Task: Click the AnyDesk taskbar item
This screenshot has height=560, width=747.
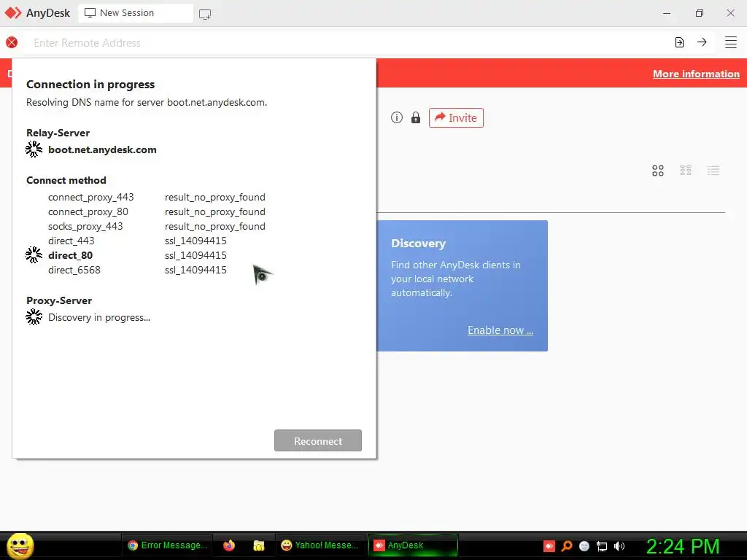Action: tap(413, 545)
